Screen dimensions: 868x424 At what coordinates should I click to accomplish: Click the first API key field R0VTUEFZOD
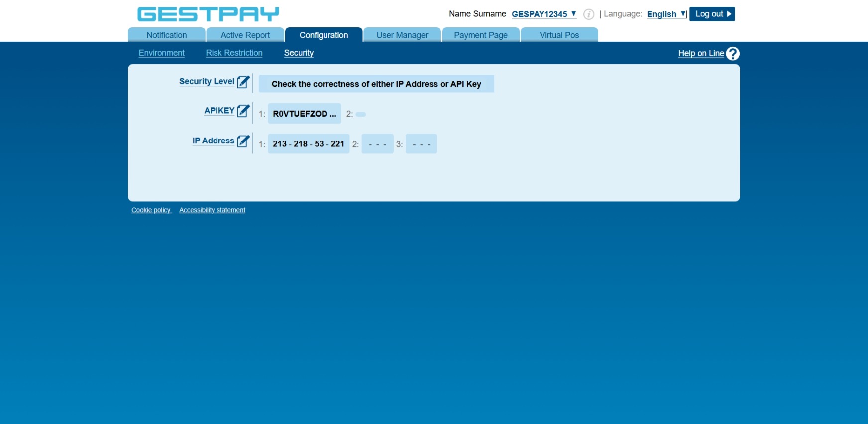coord(305,114)
